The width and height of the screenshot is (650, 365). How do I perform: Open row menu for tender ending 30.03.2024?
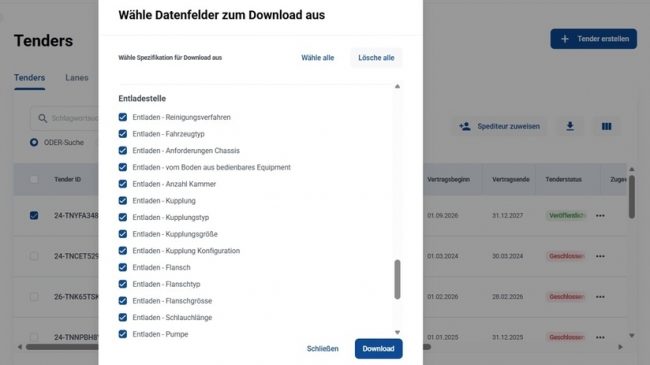pyautogui.click(x=600, y=256)
